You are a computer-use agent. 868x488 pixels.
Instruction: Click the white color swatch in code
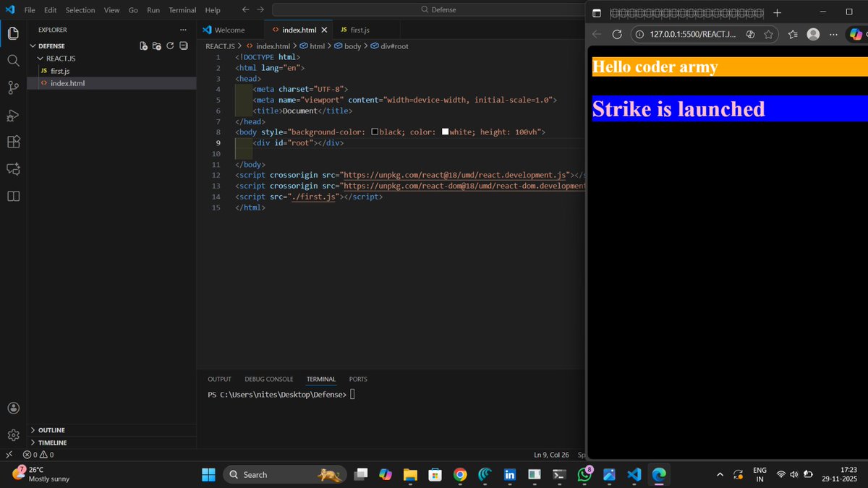445,132
